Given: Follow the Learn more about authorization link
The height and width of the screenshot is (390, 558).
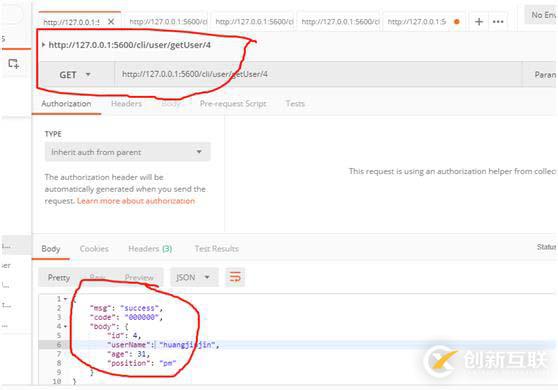Looking at the screenshot, I should click(x=136, y=201).
